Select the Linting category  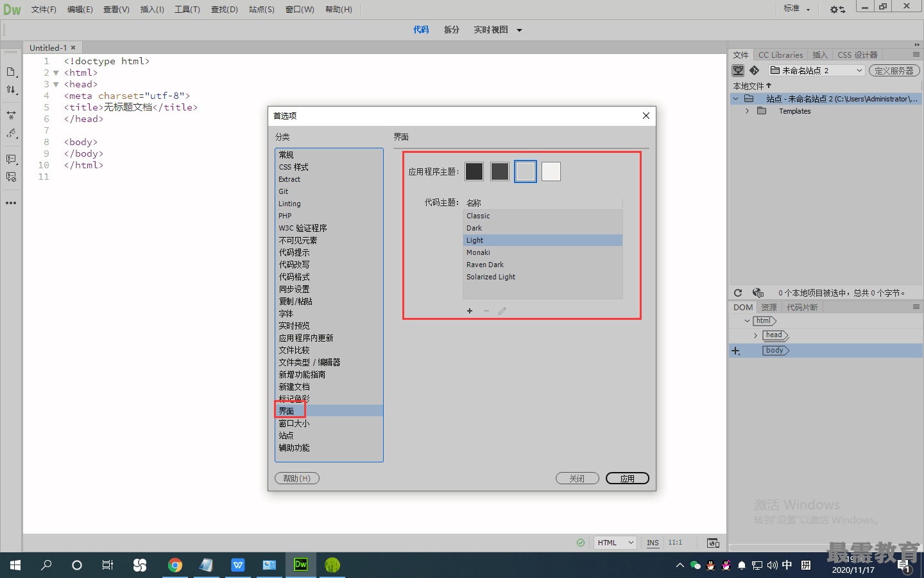(329, 204)
